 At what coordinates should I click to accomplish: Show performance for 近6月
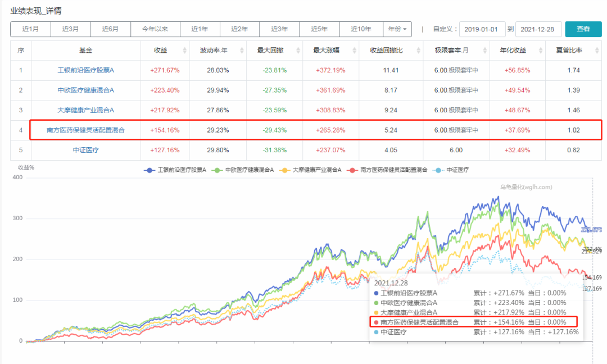pyautogui.click(x=110, y=29)
